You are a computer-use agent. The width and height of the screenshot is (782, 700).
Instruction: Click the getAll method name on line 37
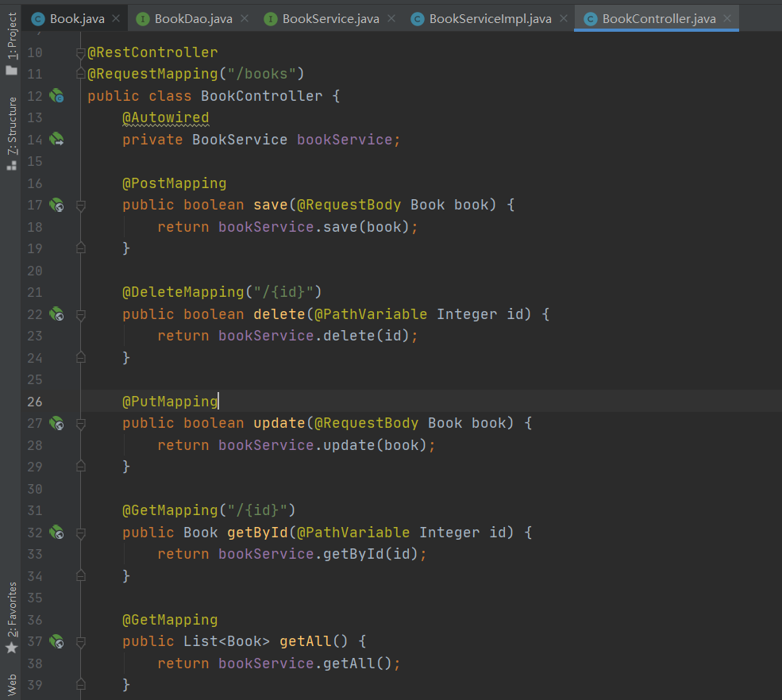click(x=305, y=641)
